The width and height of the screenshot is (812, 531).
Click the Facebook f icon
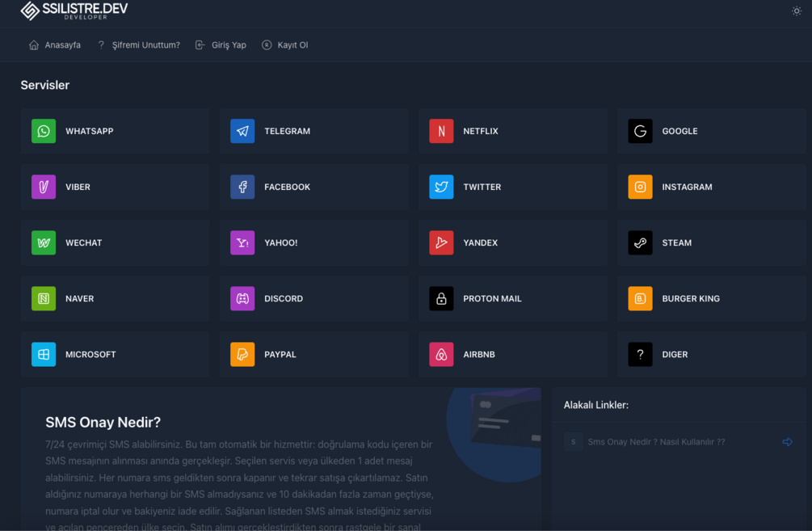(242, 187)
